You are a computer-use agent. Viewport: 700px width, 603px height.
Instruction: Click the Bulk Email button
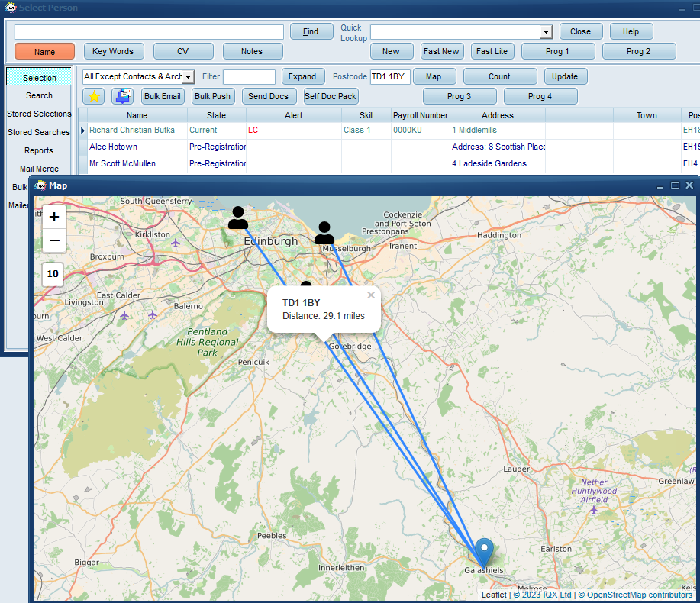tap(163, 96)
